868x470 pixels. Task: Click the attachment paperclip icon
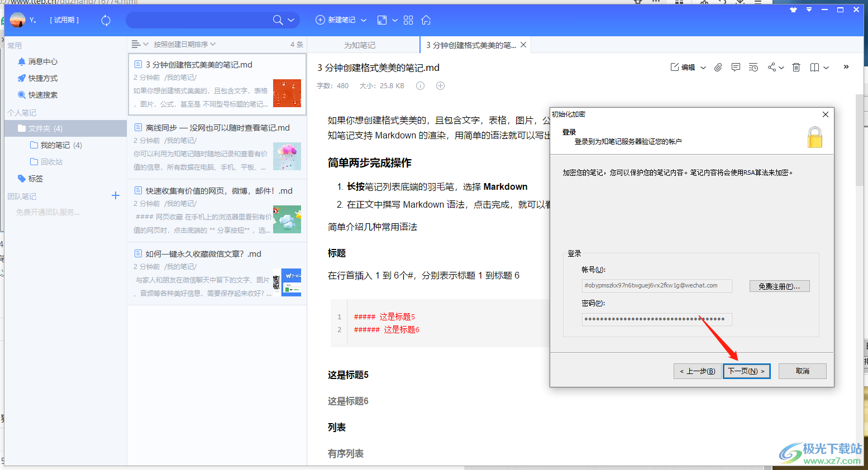(x=718, y=67)
